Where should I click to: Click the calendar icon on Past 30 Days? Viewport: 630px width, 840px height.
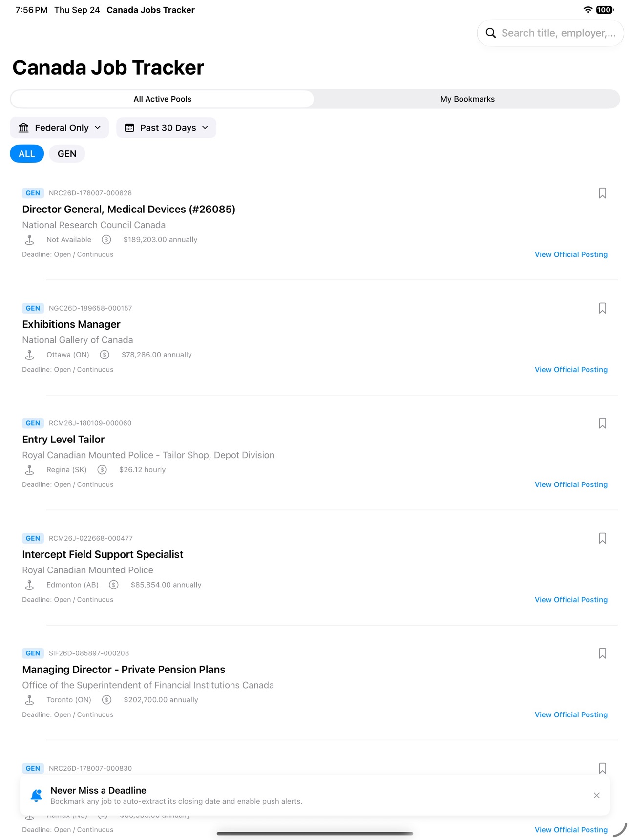tap(129, 128)
